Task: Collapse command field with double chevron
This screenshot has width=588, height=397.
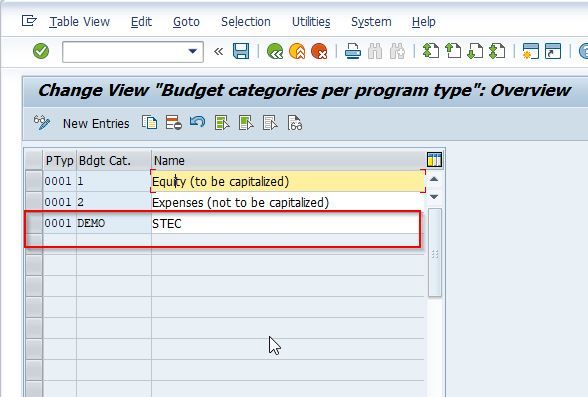Action: click(x=218, y=51)
